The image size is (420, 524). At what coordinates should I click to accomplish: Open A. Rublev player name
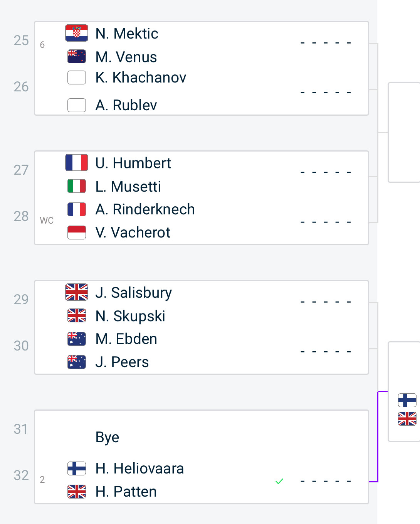(x=126, y=105)
